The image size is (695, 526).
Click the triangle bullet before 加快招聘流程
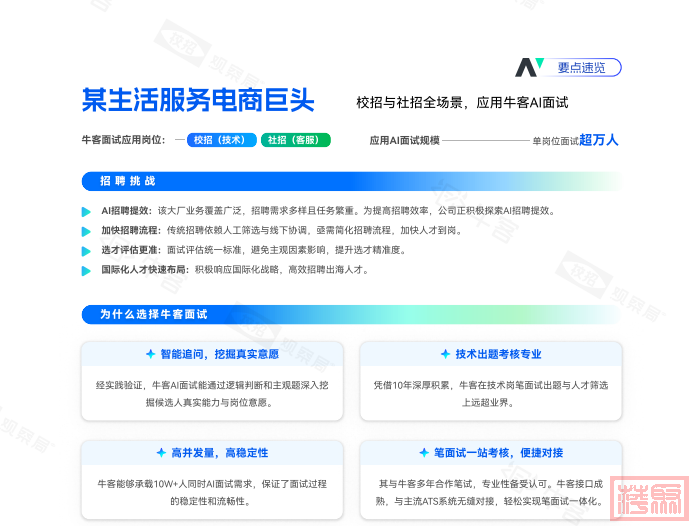point(88,230)
